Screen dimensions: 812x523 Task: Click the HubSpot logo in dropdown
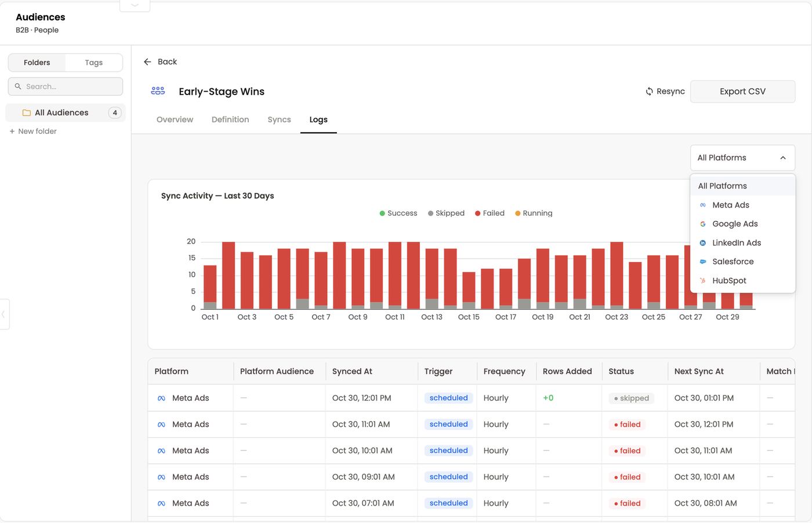[x=703, y=281]
